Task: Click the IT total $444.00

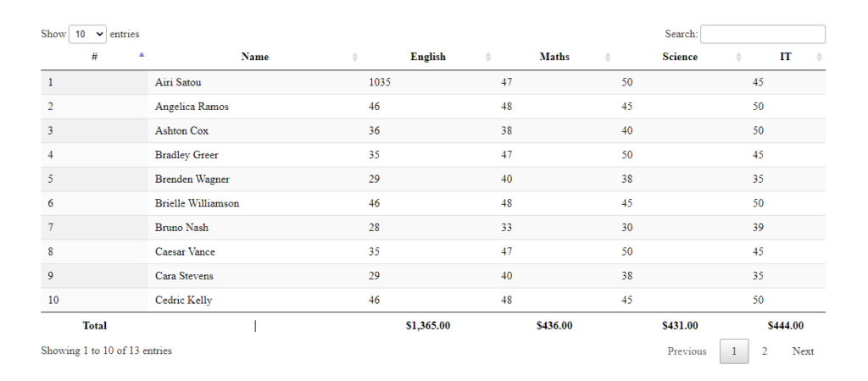Action: 786,326
